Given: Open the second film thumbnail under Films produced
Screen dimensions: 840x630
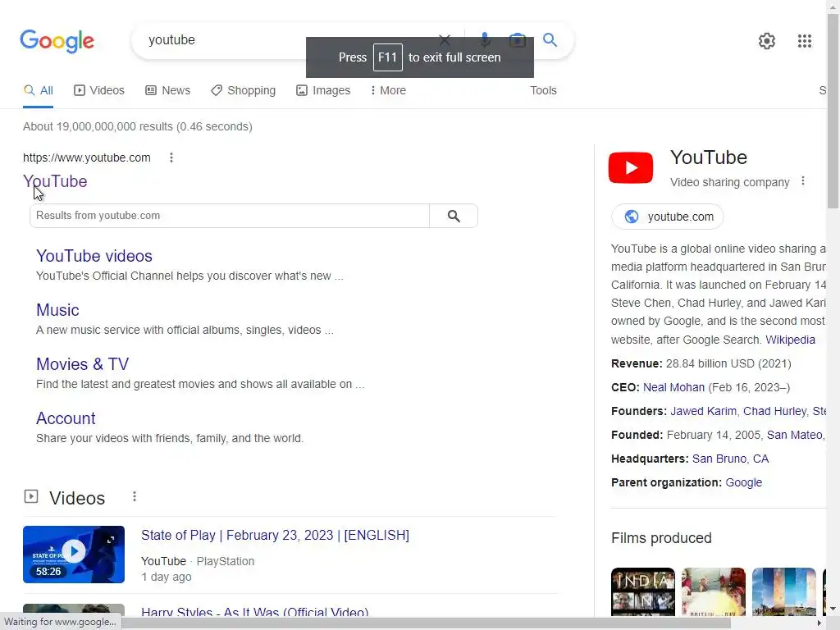Looking at the screenshot, I should tap(714, 591).
